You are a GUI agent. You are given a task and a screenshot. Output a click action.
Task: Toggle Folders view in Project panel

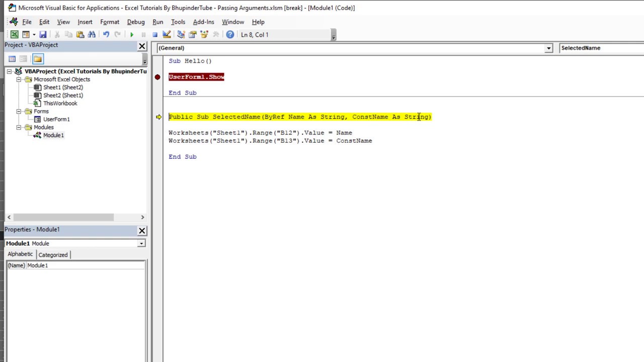(x=38, y=59)
